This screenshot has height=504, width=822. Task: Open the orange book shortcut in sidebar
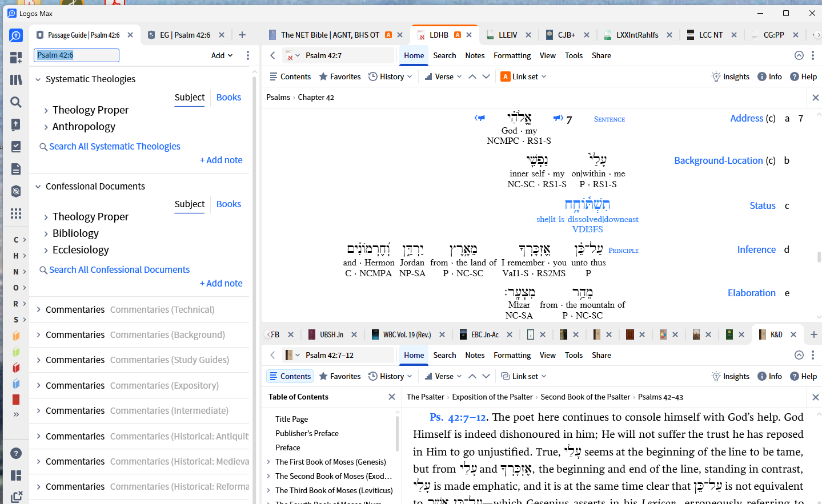tap(16, 336)
